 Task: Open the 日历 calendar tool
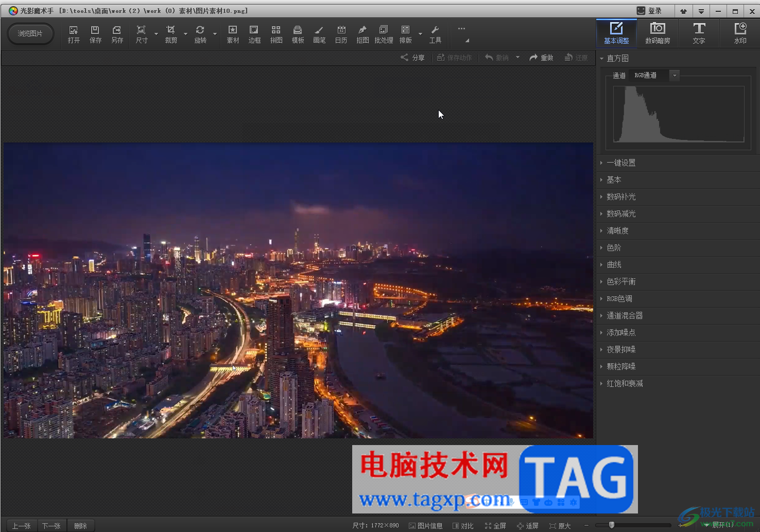(341, 34)
